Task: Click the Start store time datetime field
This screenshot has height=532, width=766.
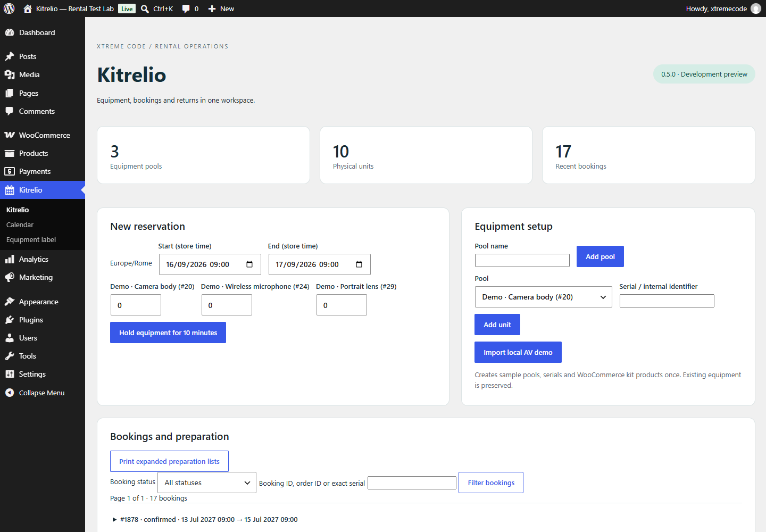Action: pyautogui.click(x=210, y=264)
